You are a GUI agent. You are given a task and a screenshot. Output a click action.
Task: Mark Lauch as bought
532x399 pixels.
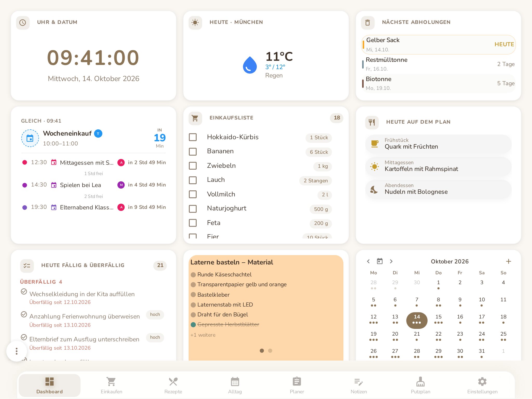click(x=193, y=180)
